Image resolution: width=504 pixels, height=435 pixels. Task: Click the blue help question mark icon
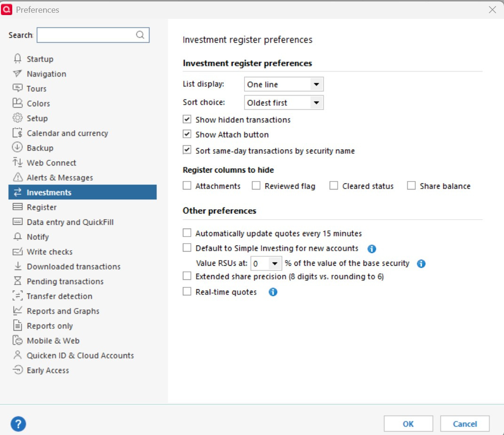(18, 424)
